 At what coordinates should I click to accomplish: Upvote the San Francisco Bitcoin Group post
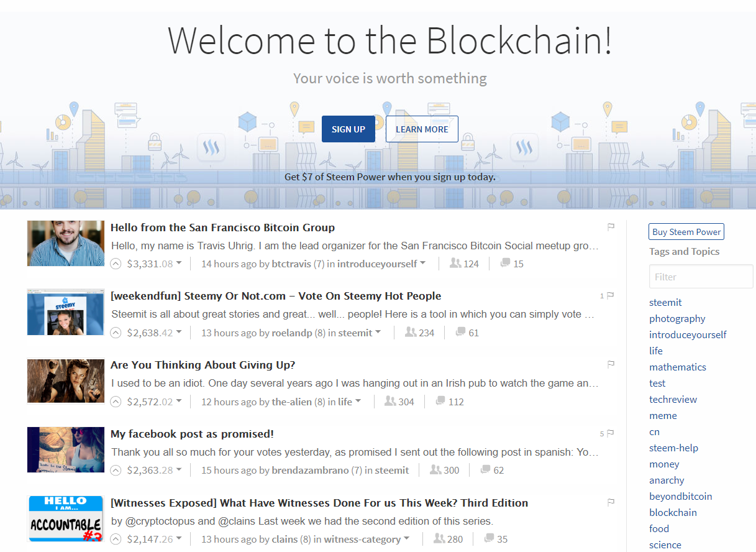coord(116,264)
